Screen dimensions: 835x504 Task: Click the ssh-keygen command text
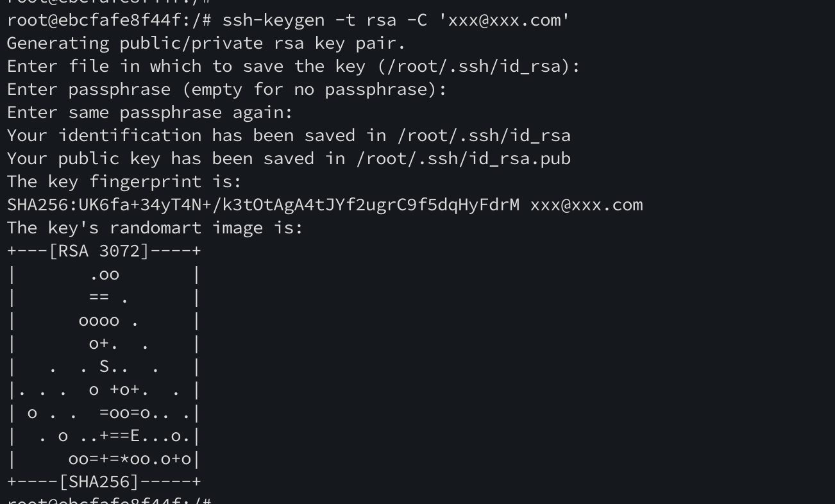coord(273,20)
